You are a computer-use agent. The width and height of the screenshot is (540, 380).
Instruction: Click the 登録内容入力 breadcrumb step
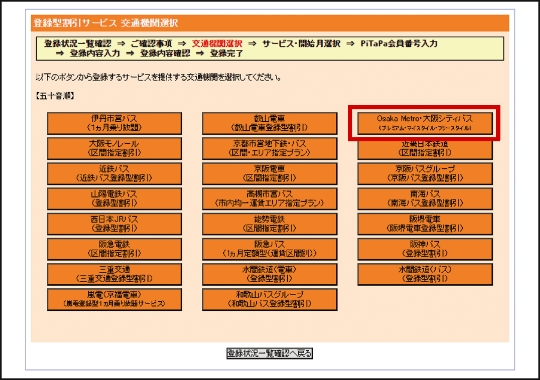(95, 53)
